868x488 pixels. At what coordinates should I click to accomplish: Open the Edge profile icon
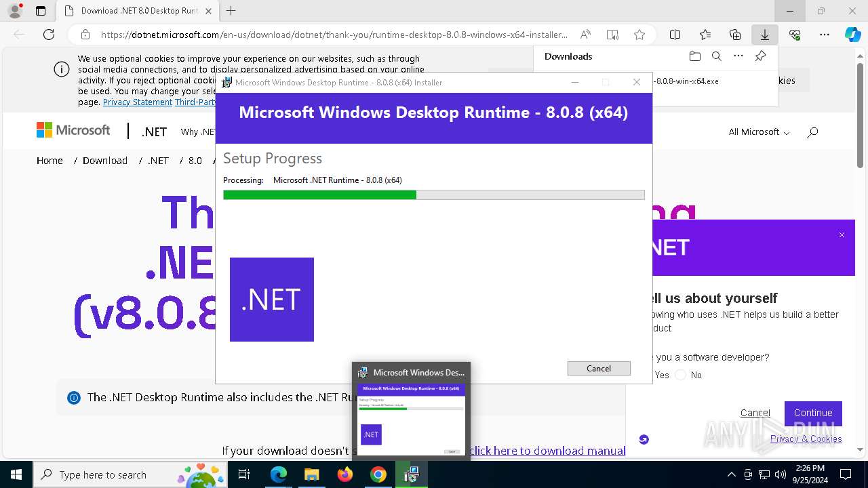coord(15,11)
